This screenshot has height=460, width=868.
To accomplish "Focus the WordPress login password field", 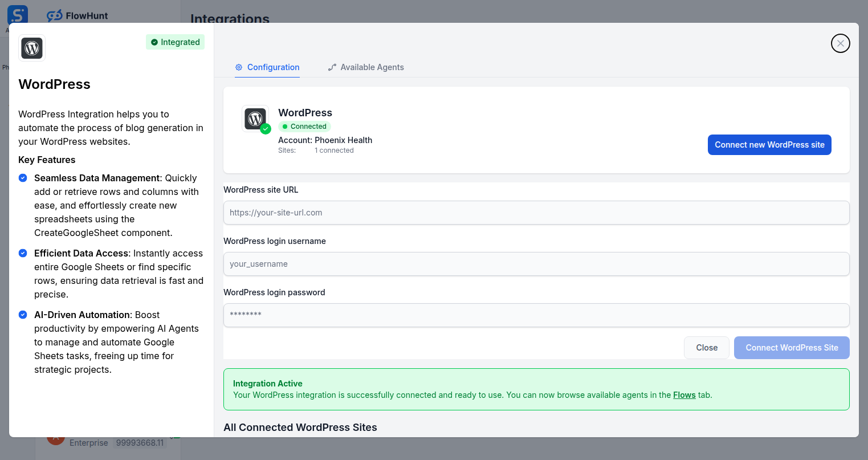I will (x=536, y=315).
